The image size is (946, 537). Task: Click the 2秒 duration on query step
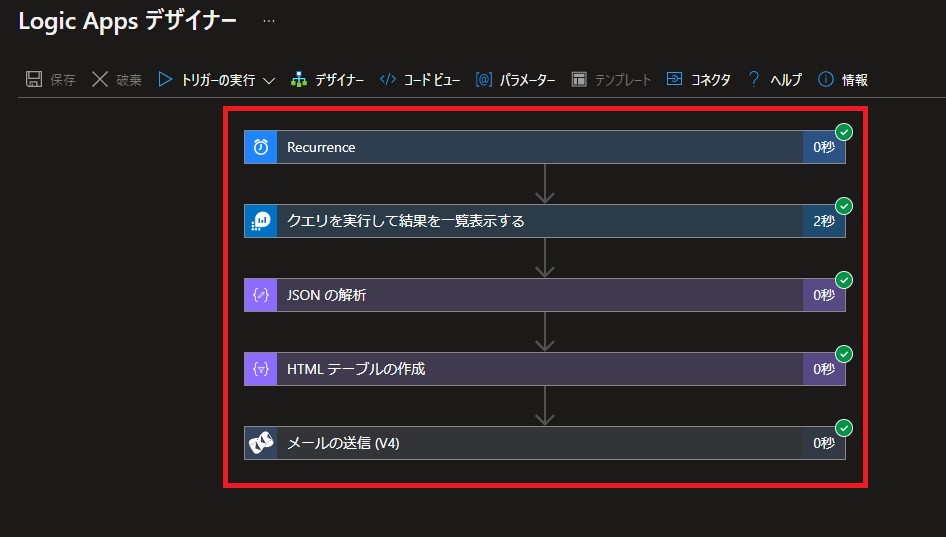tap(824, 221)
